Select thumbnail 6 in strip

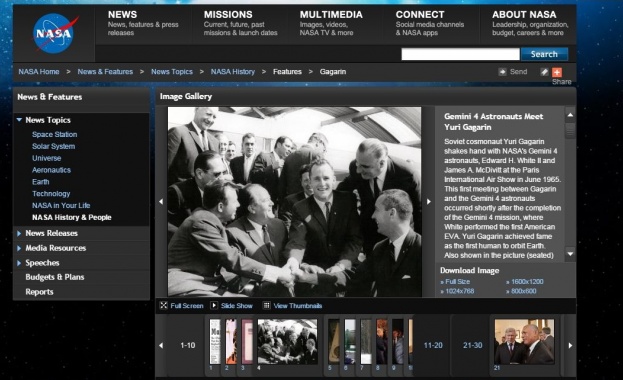[350, 342]
